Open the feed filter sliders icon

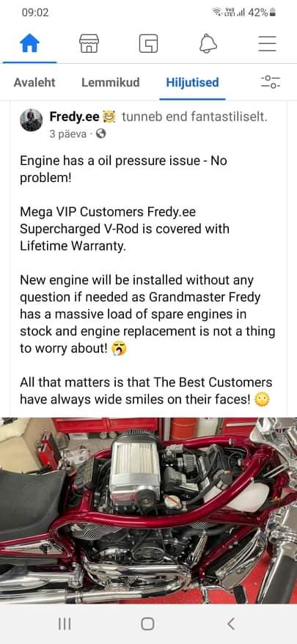[271, 82]
